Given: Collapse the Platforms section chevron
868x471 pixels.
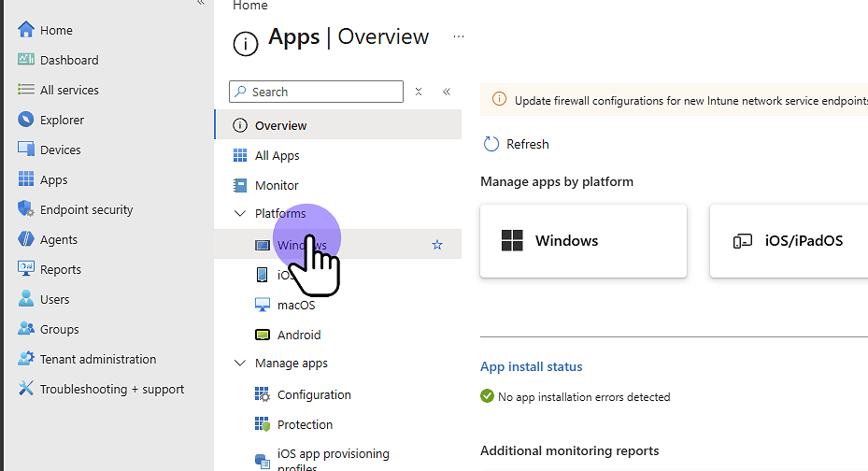Looking at the screenshot, I should [x=240, y=214].
